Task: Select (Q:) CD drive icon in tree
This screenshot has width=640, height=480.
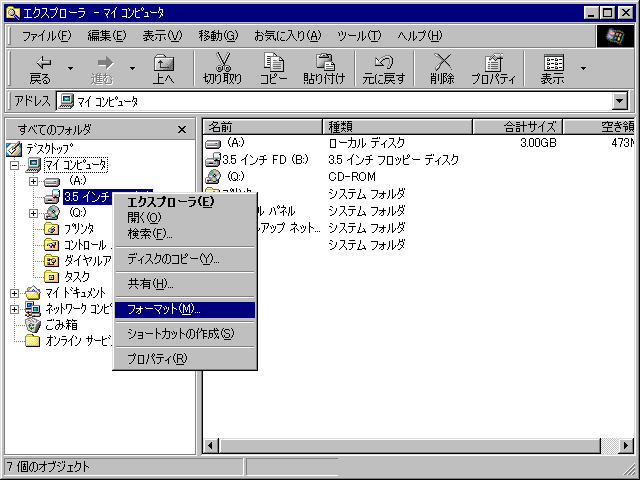Action: (52, 213)
